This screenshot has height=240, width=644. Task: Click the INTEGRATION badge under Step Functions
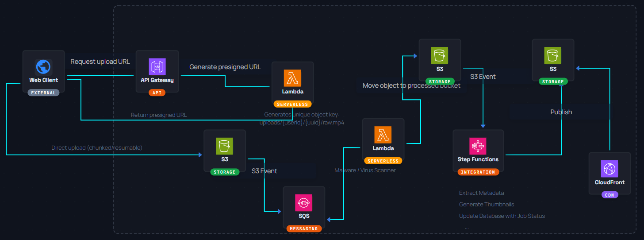(478, 172)
